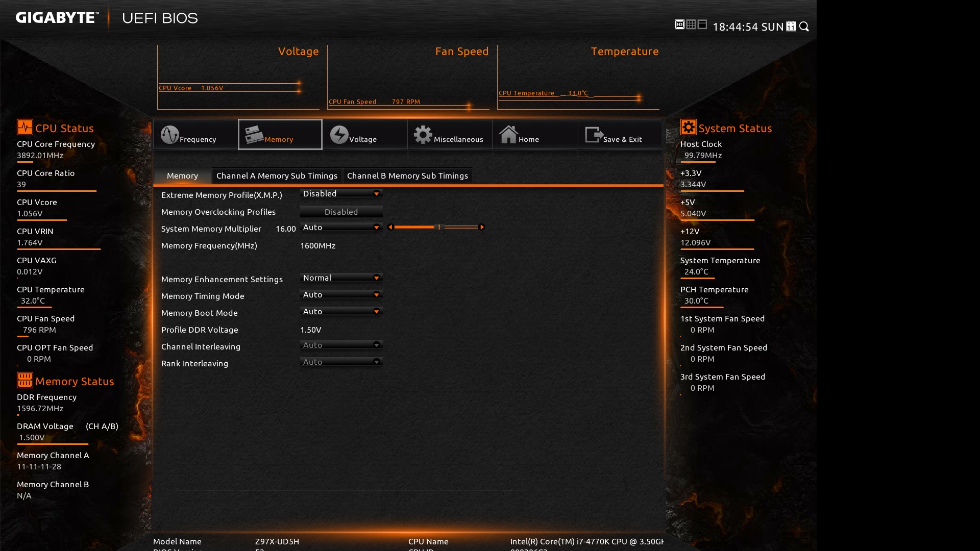The width and height of the screenshot is (980, 551).
Task: Switch to Channel A Memory Sub Timings tab
Action: 277,176
